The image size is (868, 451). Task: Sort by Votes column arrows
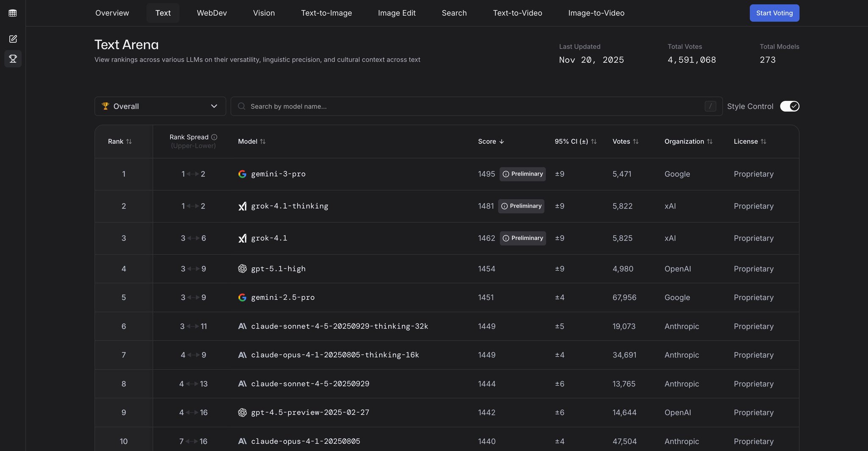point(636,142)
